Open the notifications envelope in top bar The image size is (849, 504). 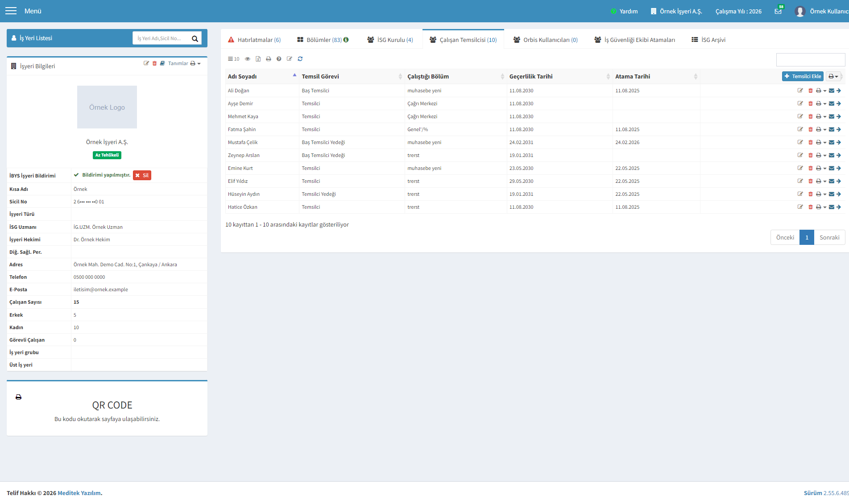point(778,11)
